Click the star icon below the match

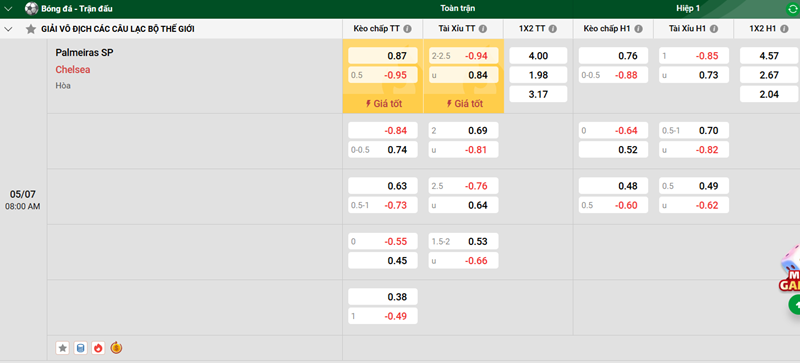pyautogui.click(x=62, y=348)
